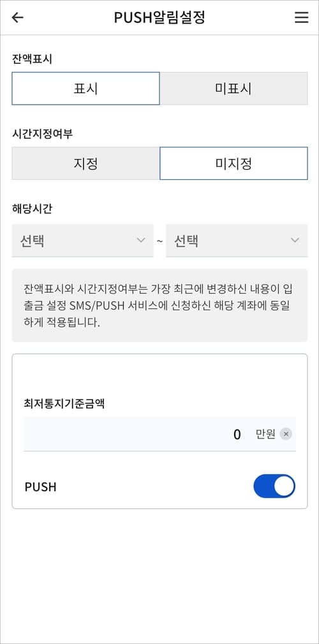This screenshot has width=319, height=644.
Task: Select 미표시 to hide the balance
Action: (x=234, y=89)
